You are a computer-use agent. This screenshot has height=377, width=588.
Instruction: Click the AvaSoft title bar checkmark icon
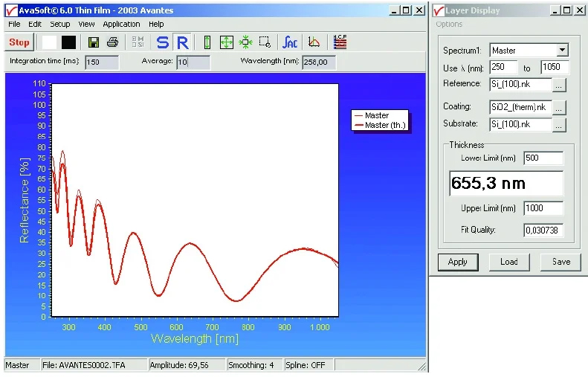tap(12, 10)
